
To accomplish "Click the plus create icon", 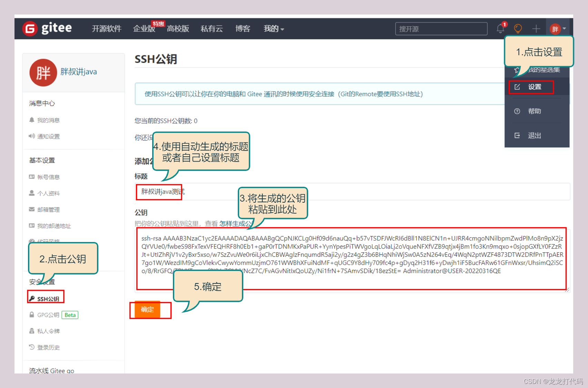I will point(536,29).
